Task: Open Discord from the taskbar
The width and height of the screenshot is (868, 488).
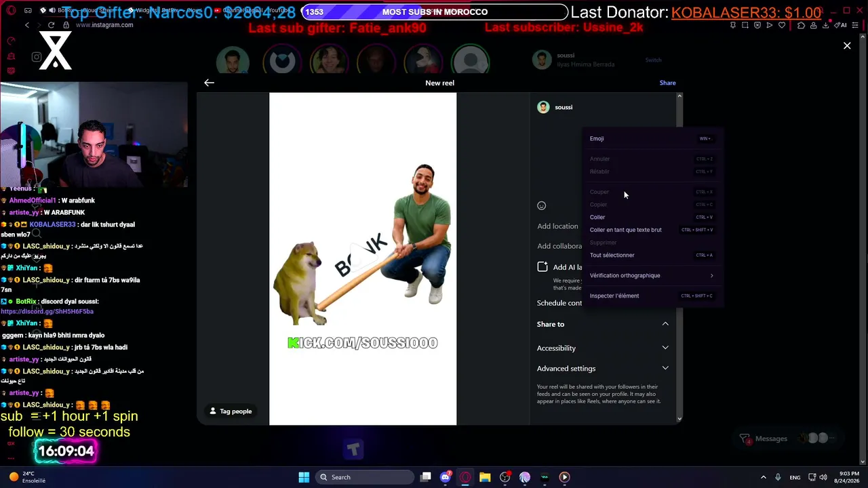Action: coord(445,477)
